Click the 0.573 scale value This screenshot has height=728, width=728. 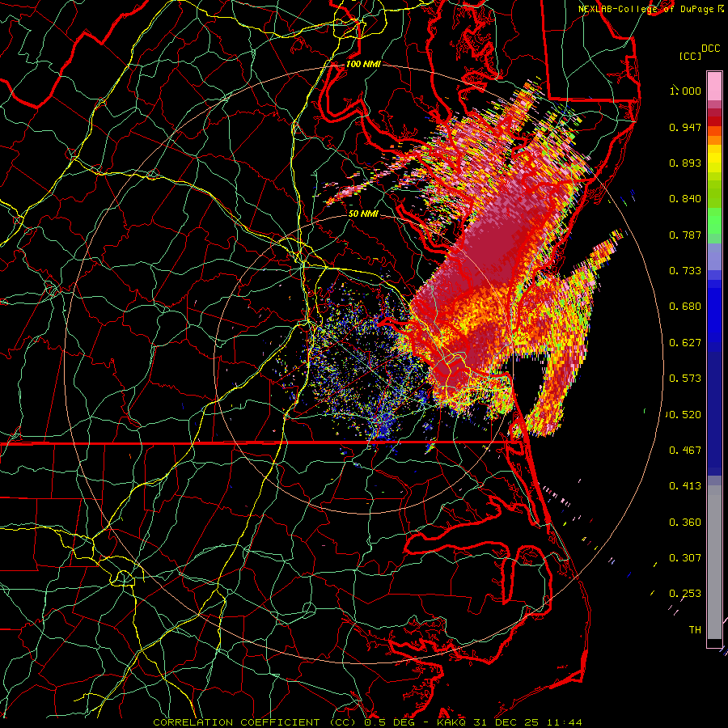(685, 379)
